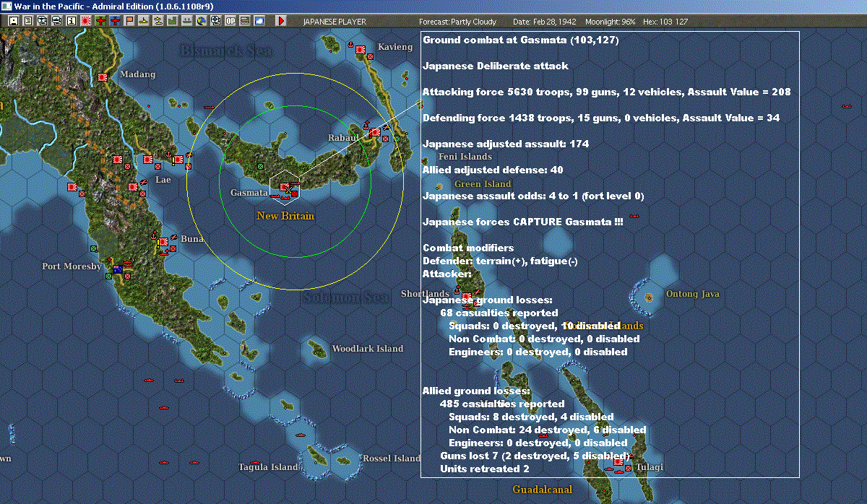Click the JAPANESE PLAYER status text
The height and width of the screenshot is (504, 867).
coord(335,22)
